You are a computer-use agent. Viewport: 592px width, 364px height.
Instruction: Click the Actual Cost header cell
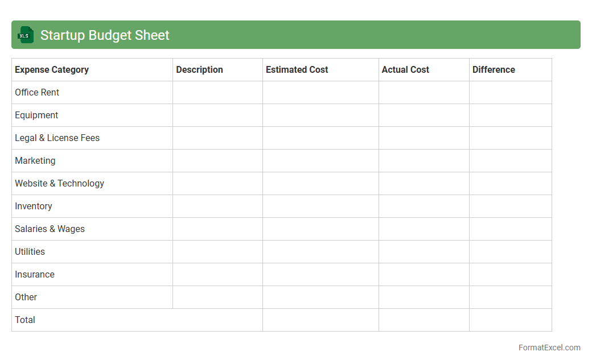click(x=405, y=69)
